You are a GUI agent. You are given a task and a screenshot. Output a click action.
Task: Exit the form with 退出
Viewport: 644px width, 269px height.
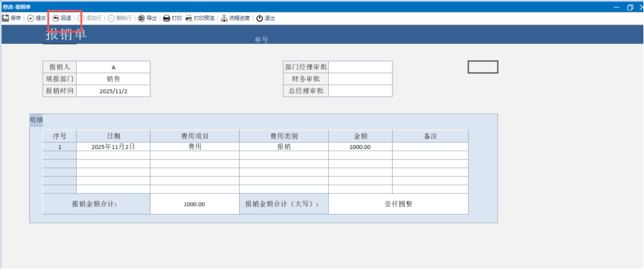pos(266,18)
